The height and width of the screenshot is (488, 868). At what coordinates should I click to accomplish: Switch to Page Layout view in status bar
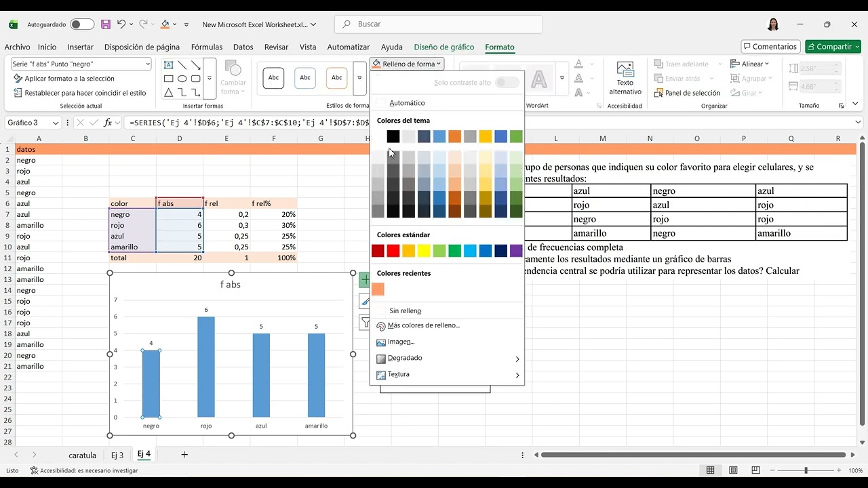click(733, 470)
